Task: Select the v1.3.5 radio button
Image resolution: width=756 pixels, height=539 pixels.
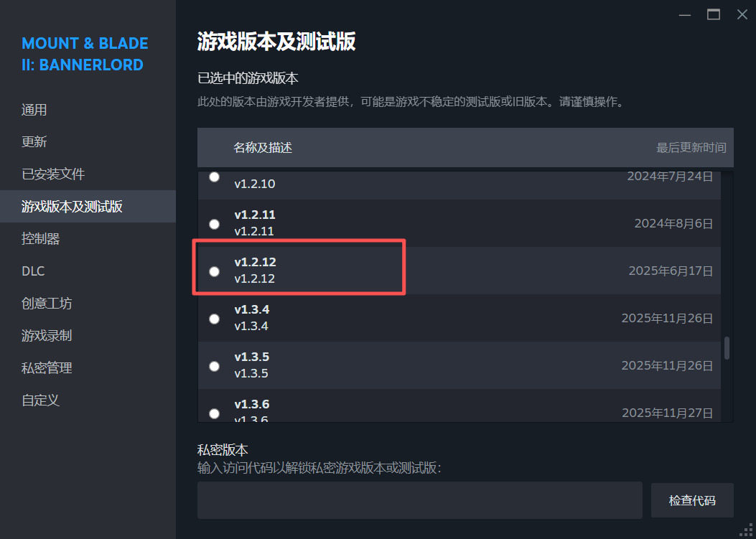Action: pyautogui.click(x=214, y=366)
